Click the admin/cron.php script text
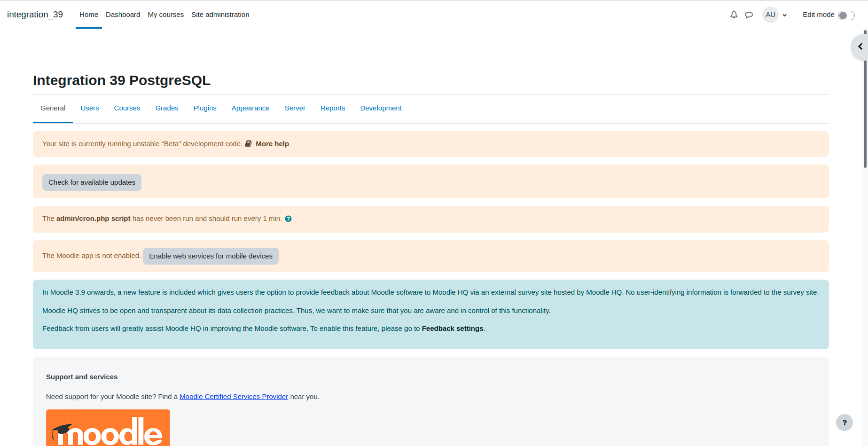The height and width of the screenshot is (446, 868). click(94, 219)
